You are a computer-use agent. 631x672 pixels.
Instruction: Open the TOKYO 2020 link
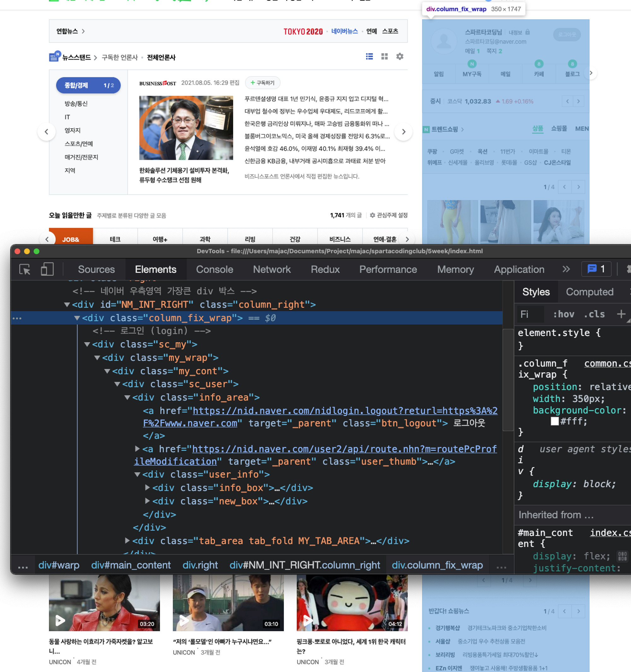pyautogui.click(x=303, y=32)
